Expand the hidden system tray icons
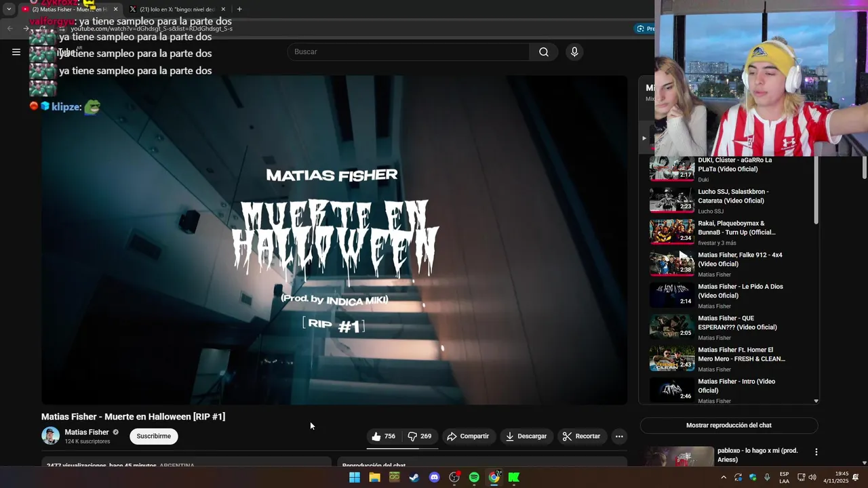868x488 pixels. 724,477
